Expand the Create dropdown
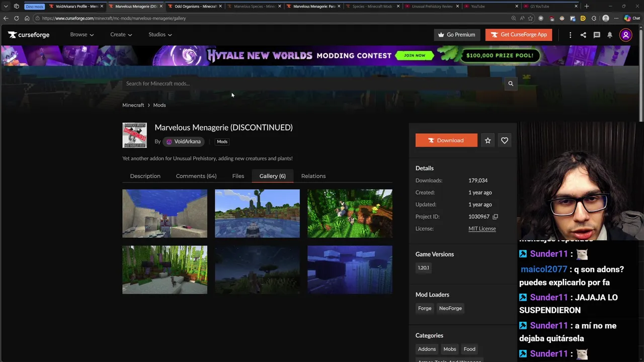This screenshot has height=362, width=644. tap(121, 35)
